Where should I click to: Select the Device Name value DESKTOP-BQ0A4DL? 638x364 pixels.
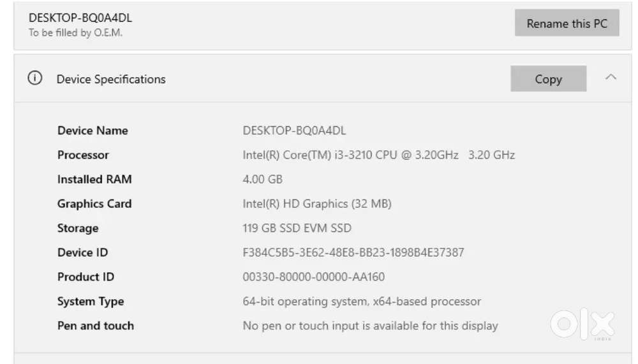click(294, 131)
